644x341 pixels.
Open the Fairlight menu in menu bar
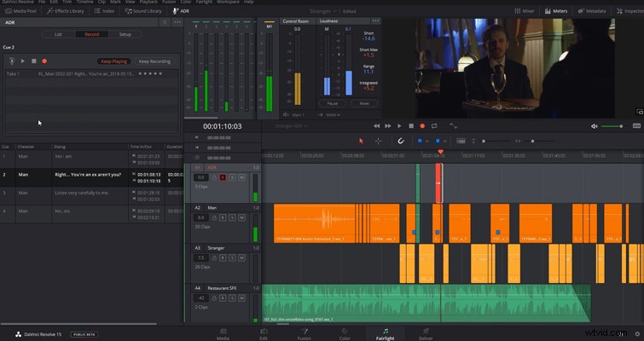204,2
